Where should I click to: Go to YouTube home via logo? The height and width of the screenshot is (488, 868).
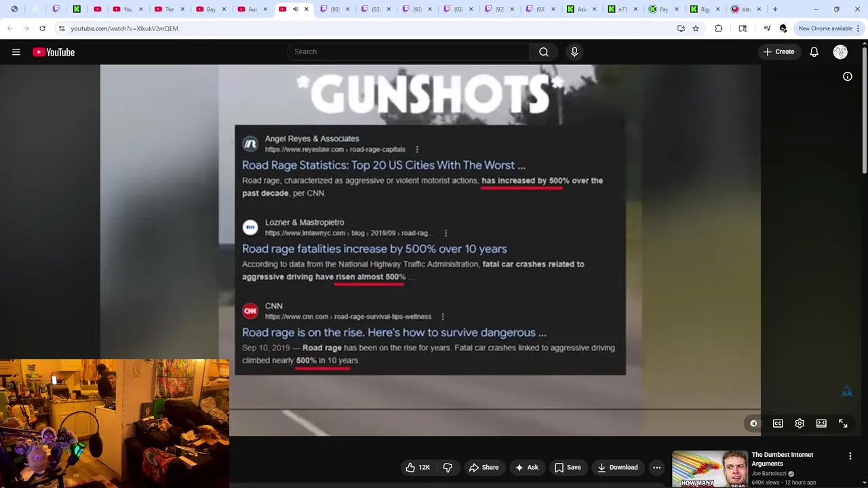pos(54,52)
